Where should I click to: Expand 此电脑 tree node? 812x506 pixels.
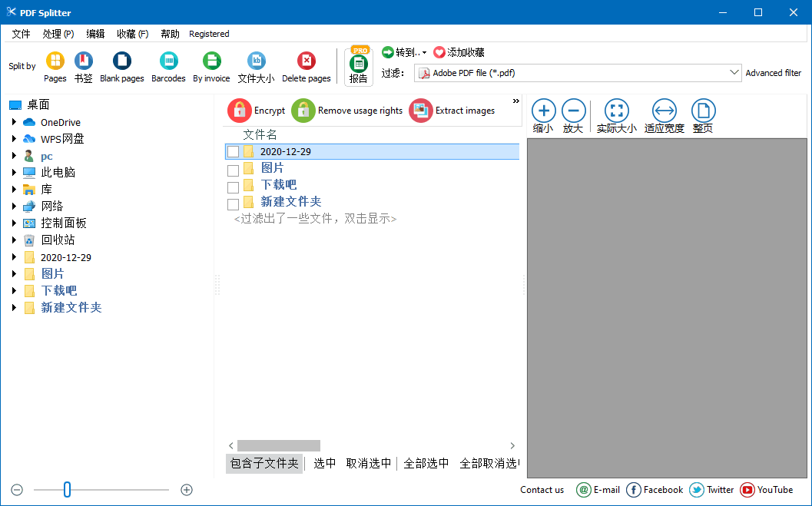[14, 172]
